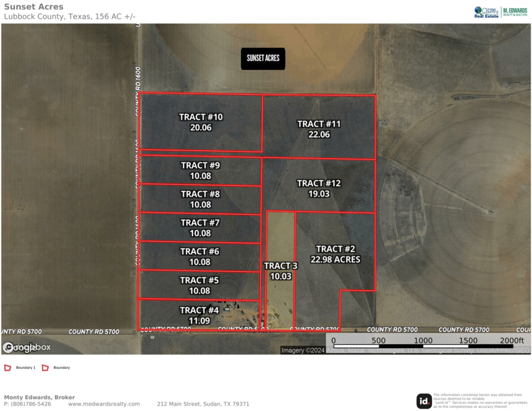Select the M. Edwards Realty & Auction logo
The image size is (532, 411).
(x=514, y=11)
